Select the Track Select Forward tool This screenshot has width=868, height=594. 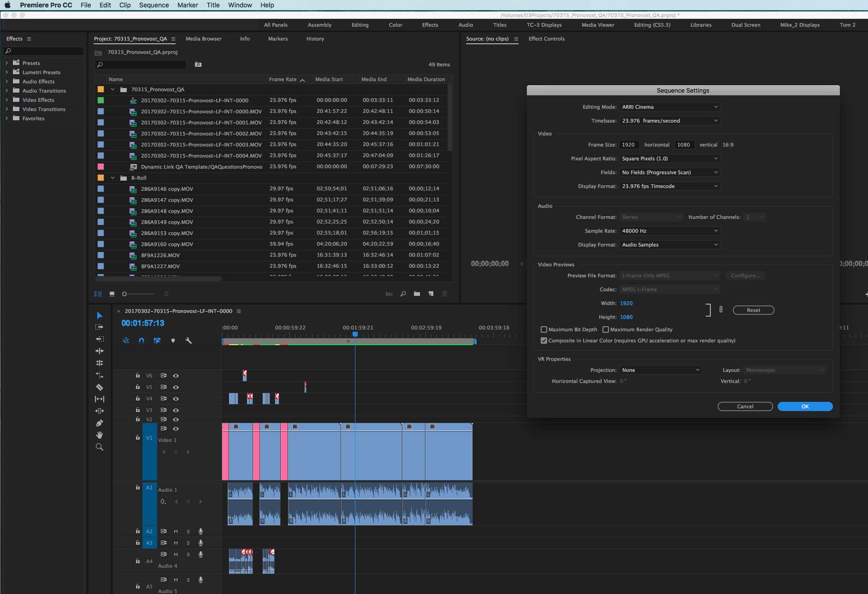click(100, 327)
